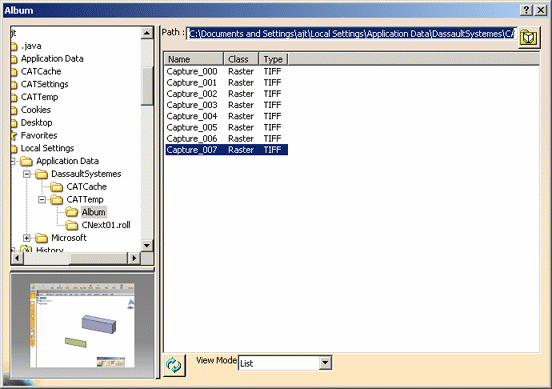
Task: Sort by the Type column header
Action: pos(274,59)
